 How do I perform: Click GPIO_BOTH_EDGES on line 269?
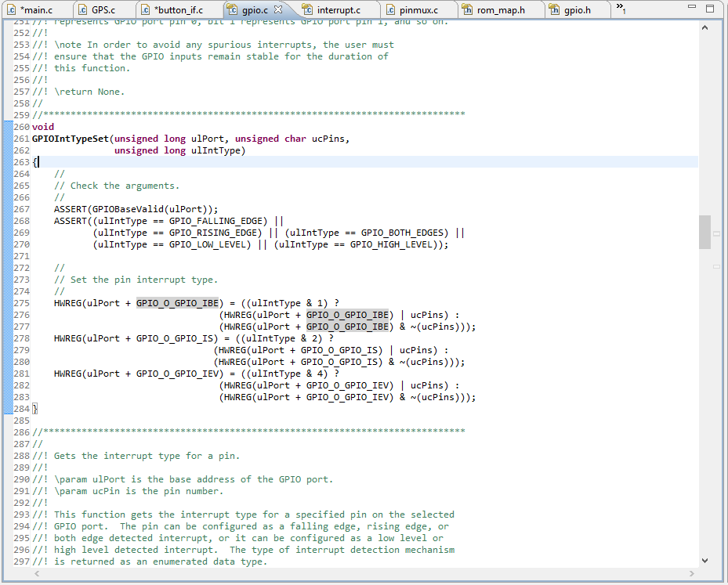(402, 233)
